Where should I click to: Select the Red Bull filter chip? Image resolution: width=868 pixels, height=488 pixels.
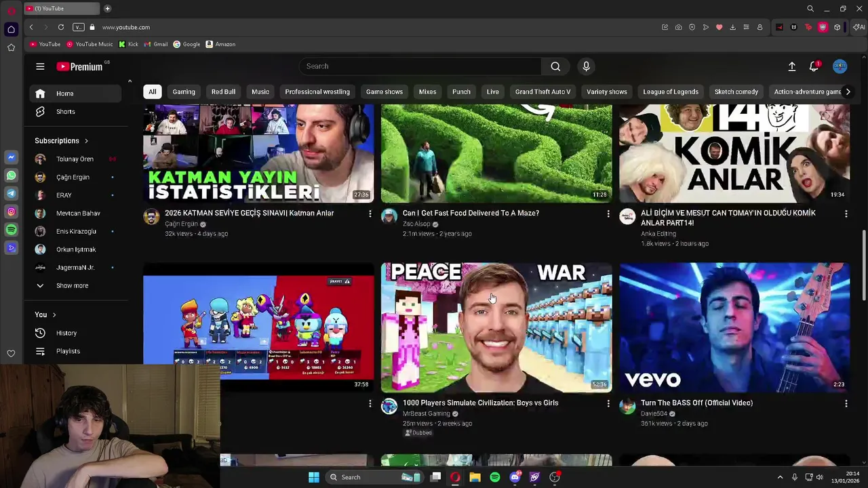[223, 91]
